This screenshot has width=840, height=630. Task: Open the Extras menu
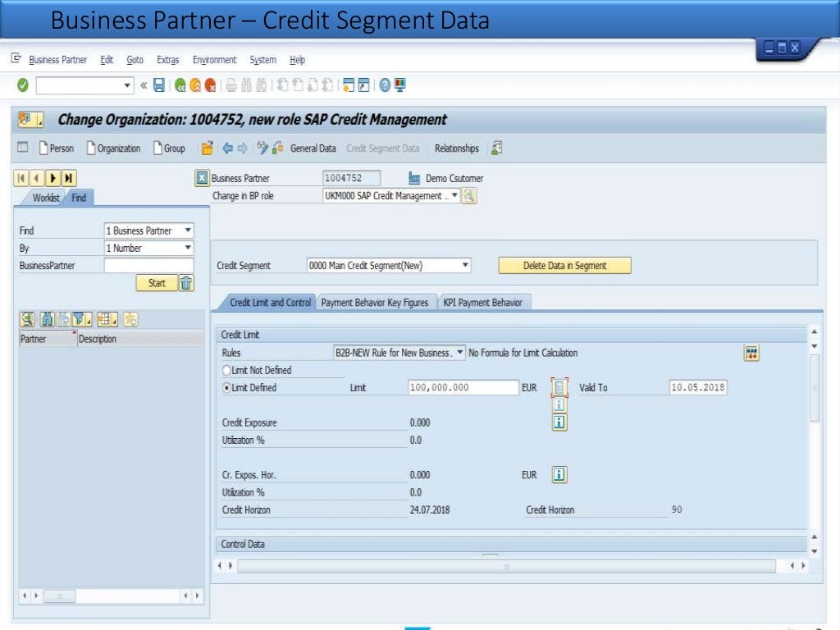[167, 60]
